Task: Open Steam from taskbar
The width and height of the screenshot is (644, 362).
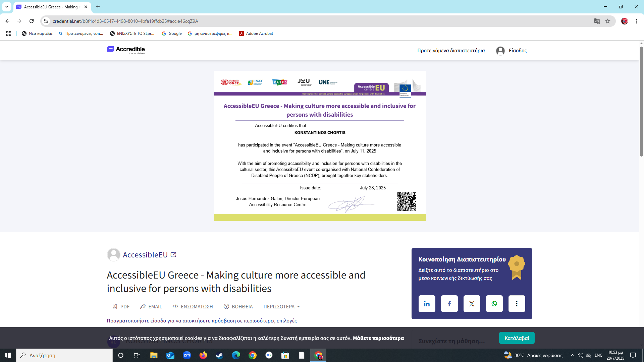Action: click(x=219, y=355)
